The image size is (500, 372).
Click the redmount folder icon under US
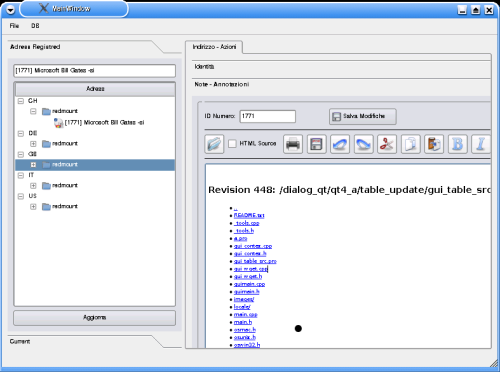point(46,207)
